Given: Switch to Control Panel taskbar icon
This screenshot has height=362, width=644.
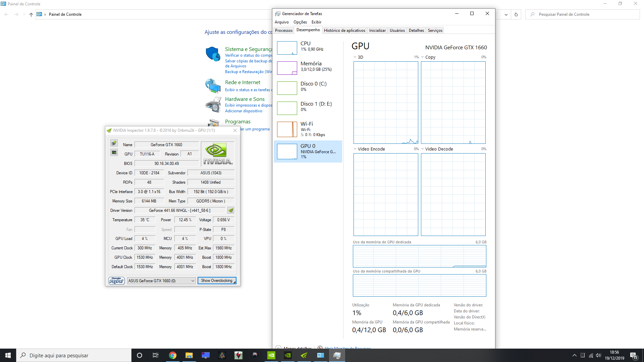Looking at the screenshot, I should coord(320,355).
